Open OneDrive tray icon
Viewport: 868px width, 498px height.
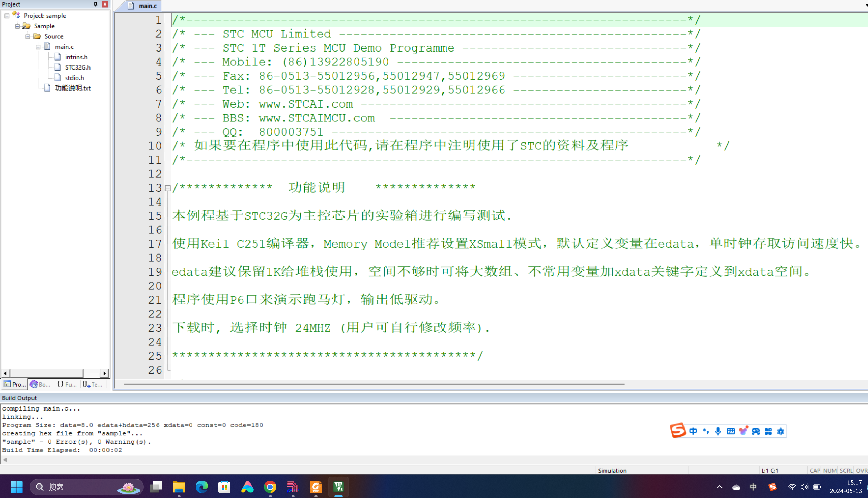[736, 487]
